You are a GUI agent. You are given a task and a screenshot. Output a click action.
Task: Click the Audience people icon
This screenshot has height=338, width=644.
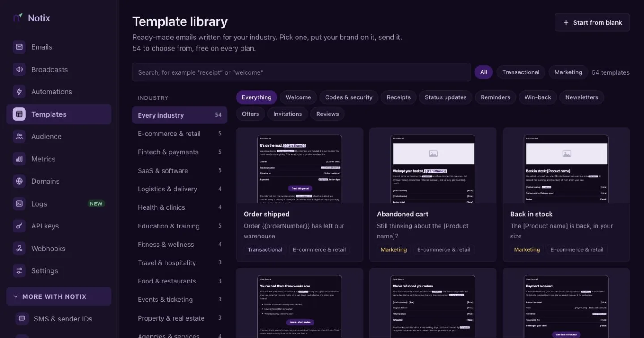coord(19,136)
